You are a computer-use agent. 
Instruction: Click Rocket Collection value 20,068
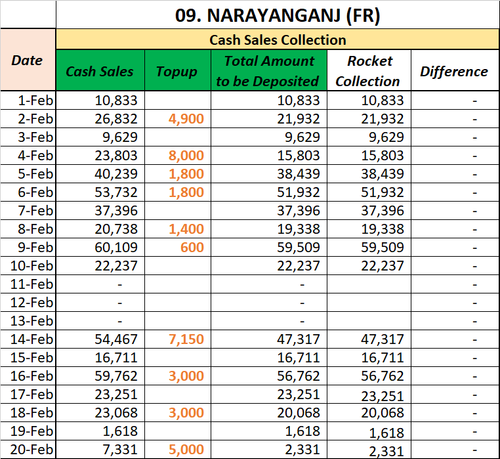click(369, 412)
